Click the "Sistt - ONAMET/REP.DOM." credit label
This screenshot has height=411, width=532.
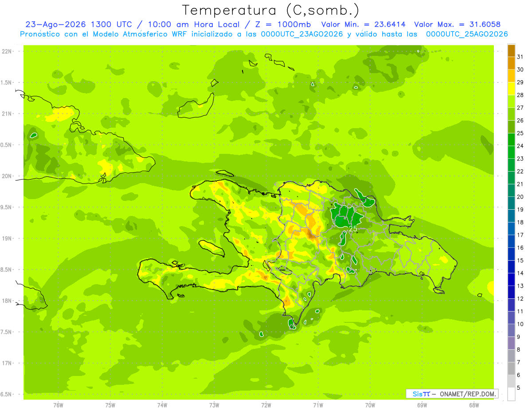coord(452,394)
